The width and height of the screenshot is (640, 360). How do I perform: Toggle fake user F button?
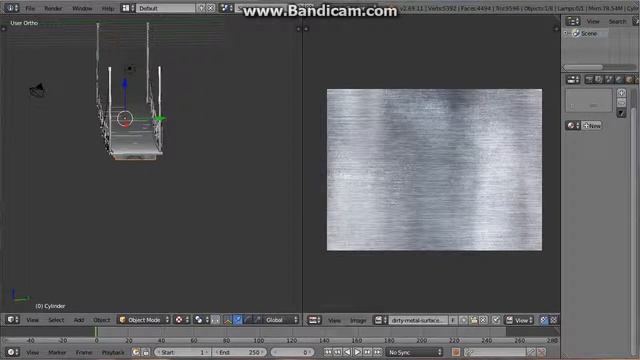point(453,320)
